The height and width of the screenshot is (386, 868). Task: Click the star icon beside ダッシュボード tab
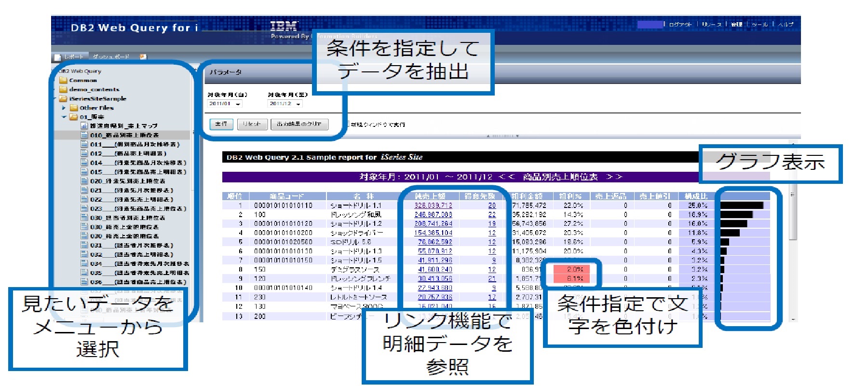pyautogui.click(x=143, y=57)
